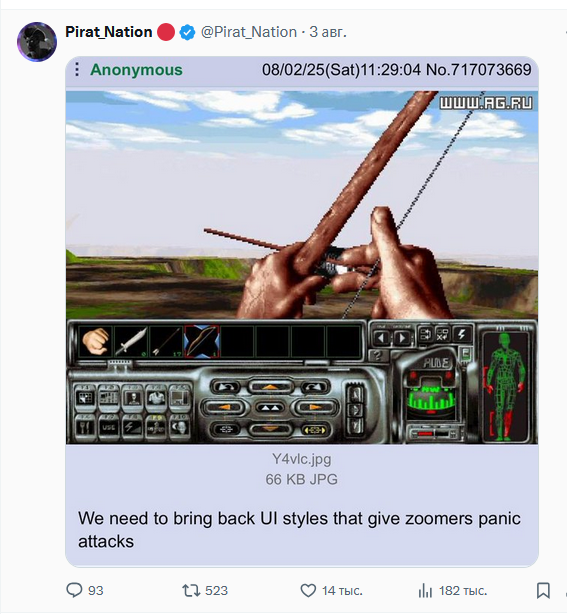Open the post dated 3 авг.

coord(328,32)
